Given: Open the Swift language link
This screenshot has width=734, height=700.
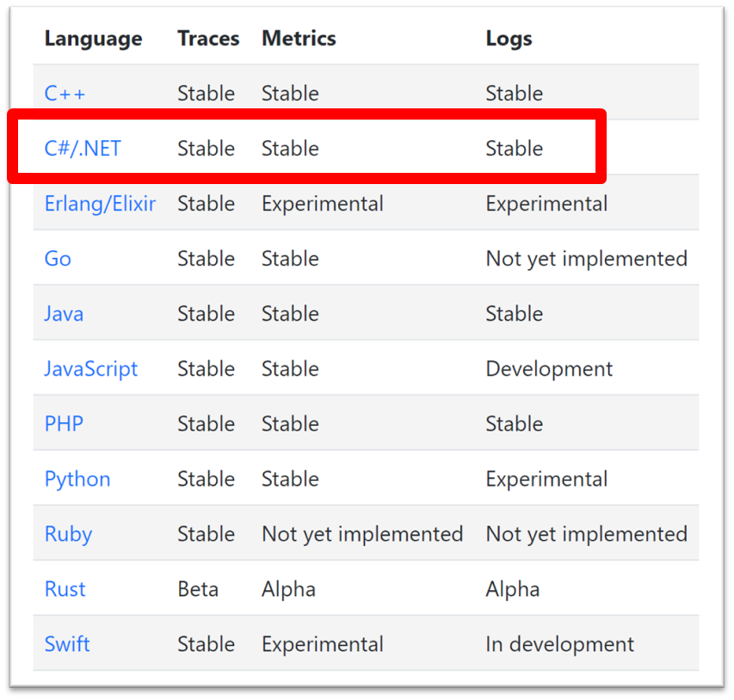Looking at the screenshot, I should (67, 644).
